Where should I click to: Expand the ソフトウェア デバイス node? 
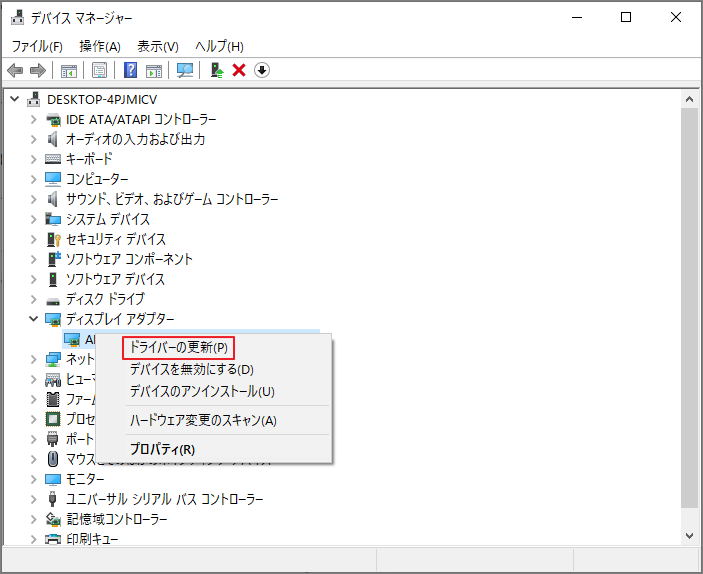[x=34, y=279]
